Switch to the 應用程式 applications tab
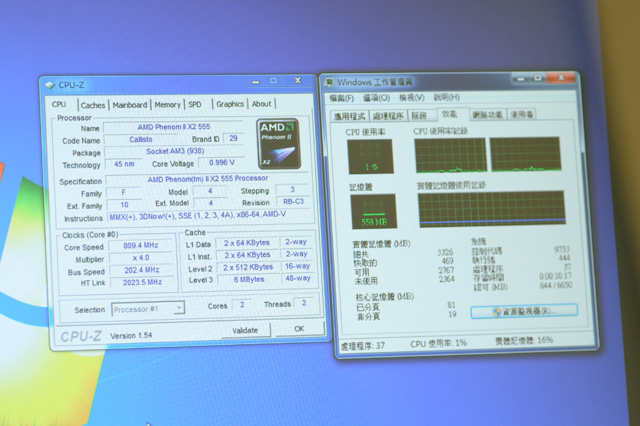 tap(349, 116)
